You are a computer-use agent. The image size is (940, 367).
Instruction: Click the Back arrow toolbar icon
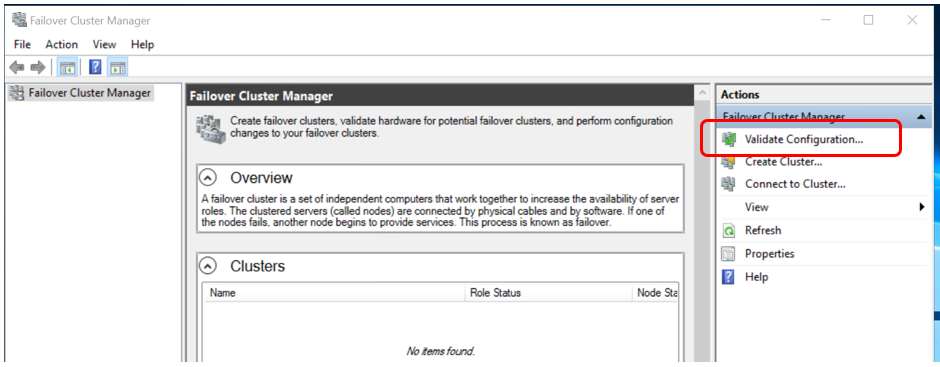click(x=17, y=68)
